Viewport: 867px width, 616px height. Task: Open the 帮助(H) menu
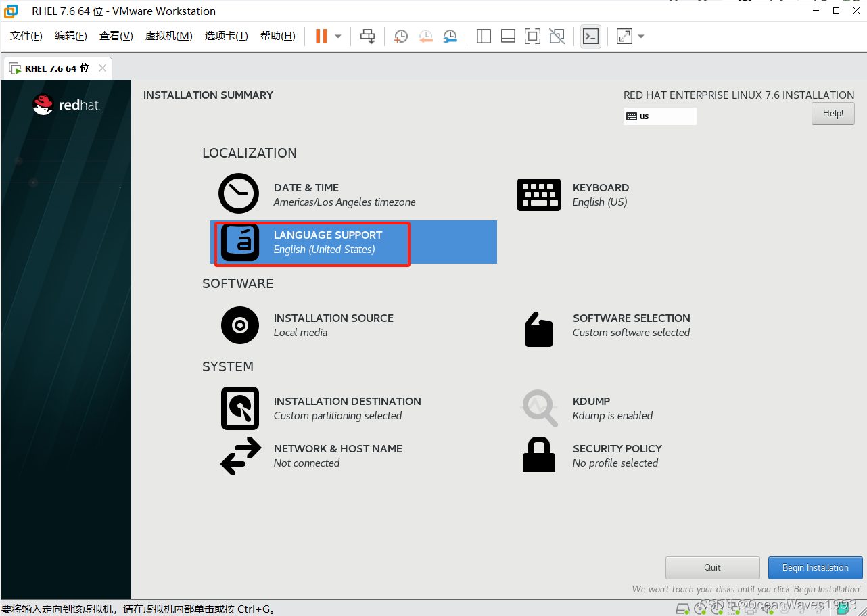(x=278, y=36)
